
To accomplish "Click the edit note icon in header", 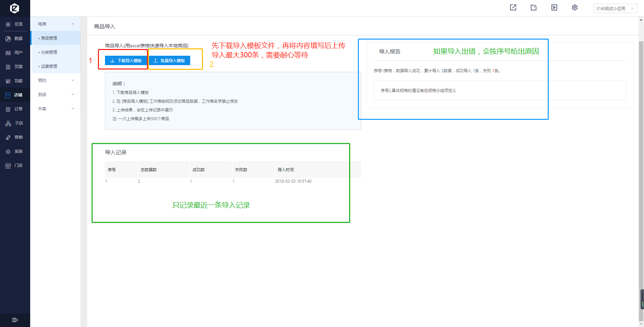I will (x=533, y=8).
